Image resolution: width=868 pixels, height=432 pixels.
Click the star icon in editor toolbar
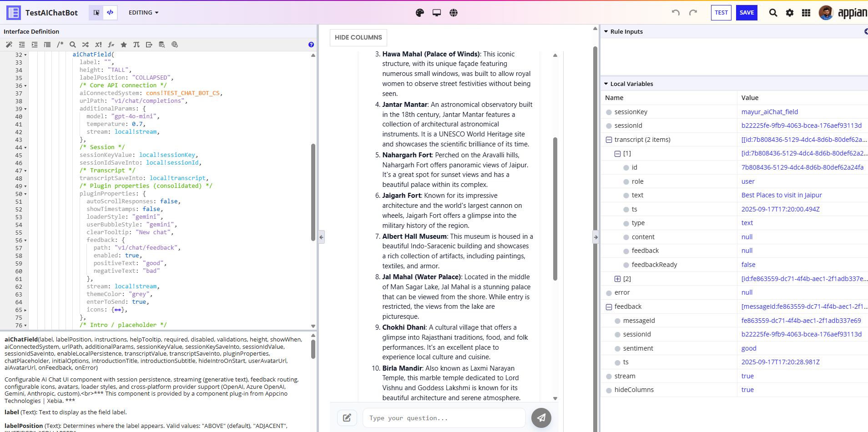pyautogui.click(x=124, y=45)
